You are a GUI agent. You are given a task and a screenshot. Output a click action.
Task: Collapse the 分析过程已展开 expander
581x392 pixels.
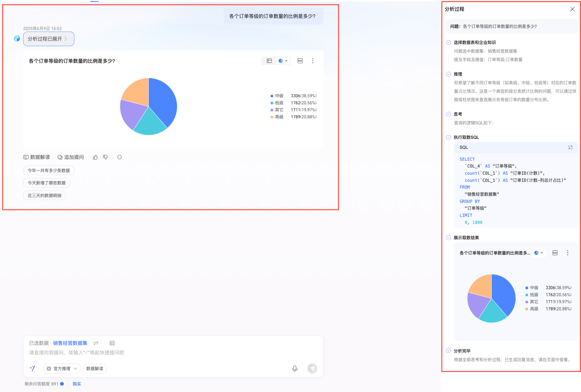tap(49, 39)
